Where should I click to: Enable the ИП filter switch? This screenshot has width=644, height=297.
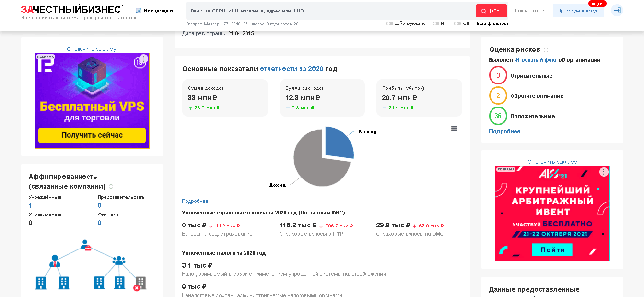(436, 24)
